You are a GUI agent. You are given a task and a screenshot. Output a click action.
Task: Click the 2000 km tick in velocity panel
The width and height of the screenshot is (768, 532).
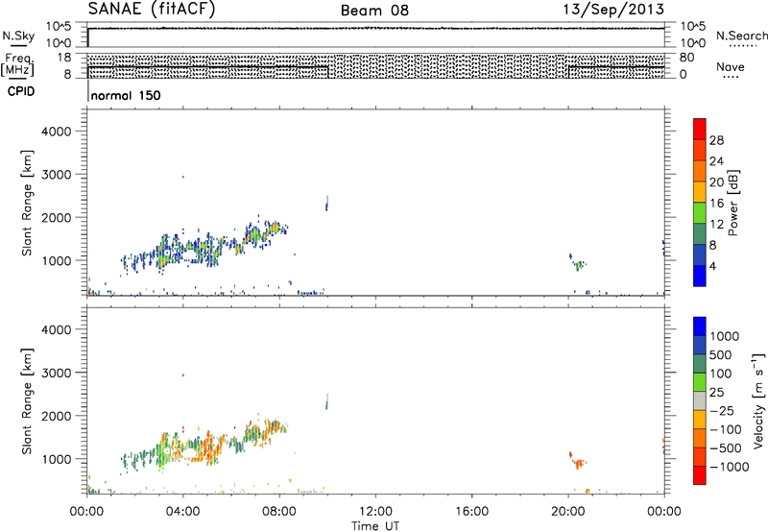pyautogui.click(x=57, y=417)
